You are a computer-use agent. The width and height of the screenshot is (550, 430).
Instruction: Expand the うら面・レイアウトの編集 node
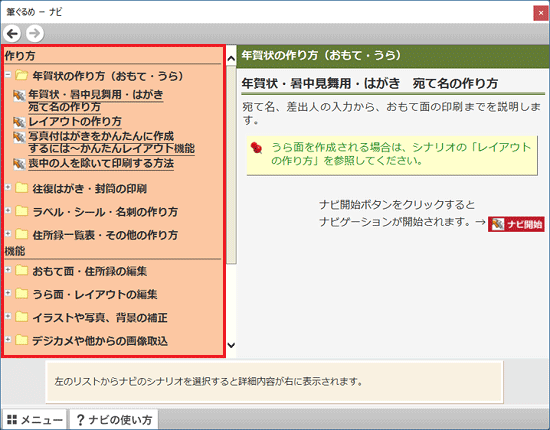[8, 293]
